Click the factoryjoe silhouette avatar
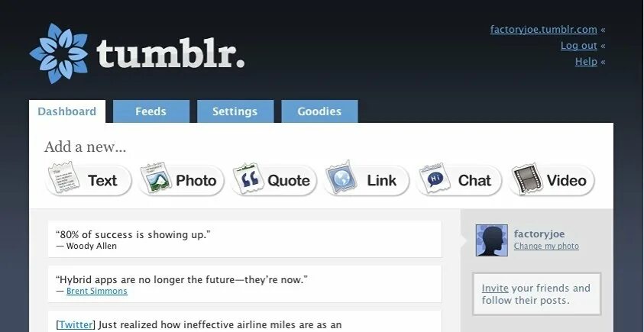The width and height of the screenshot is (644, 332). 492,240
